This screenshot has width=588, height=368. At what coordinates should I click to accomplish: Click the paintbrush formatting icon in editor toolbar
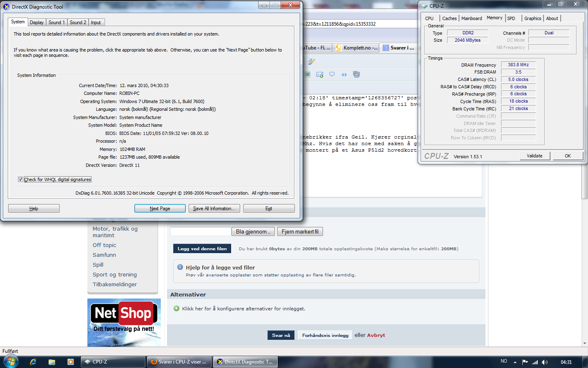point(311,61)
